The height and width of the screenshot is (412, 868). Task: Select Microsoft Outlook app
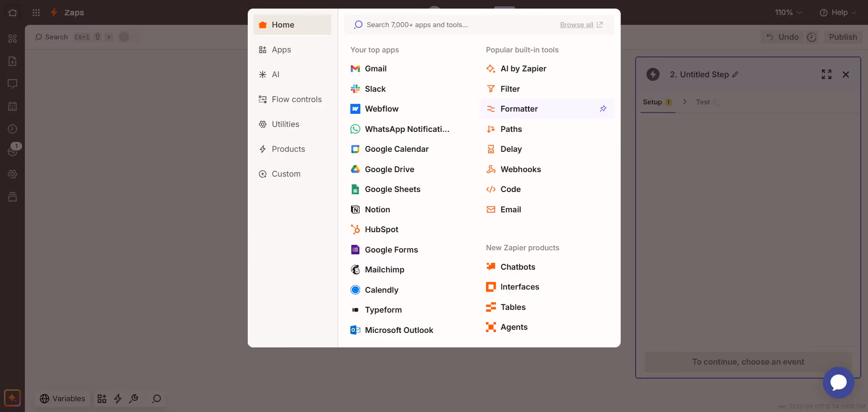[x=392, y=330]
